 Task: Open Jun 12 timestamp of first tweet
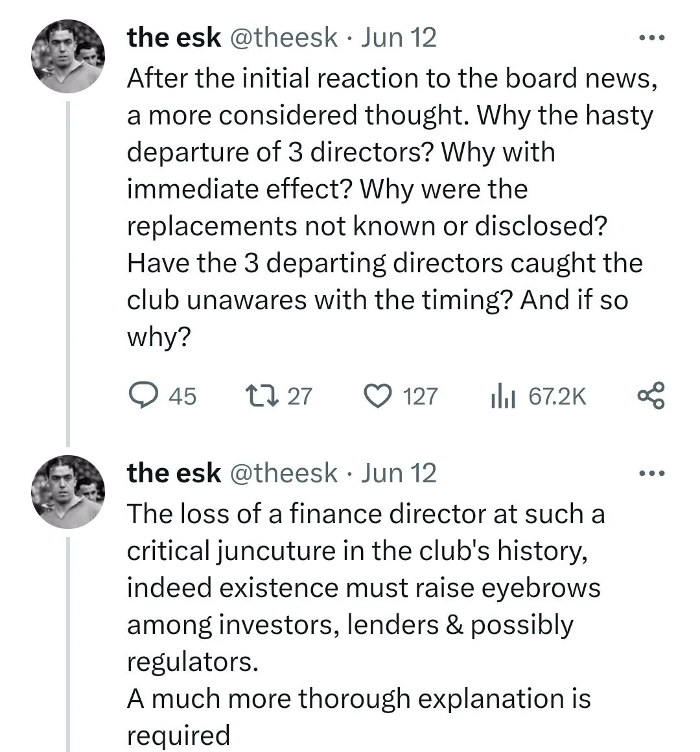tap(399, 38)
